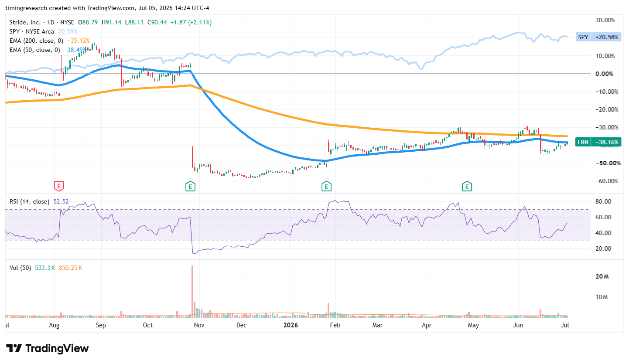Viewport: 629px width, 364px height.
Task: Select the Stride, Inc. 1D NYSE legend title
Action: pos(42,22)
